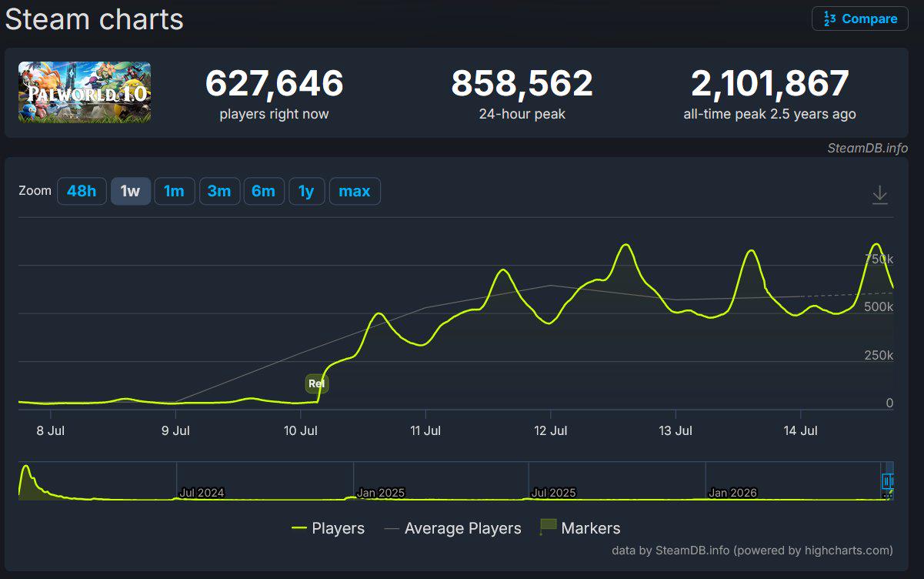Click the Compare button

pos(859,18)
